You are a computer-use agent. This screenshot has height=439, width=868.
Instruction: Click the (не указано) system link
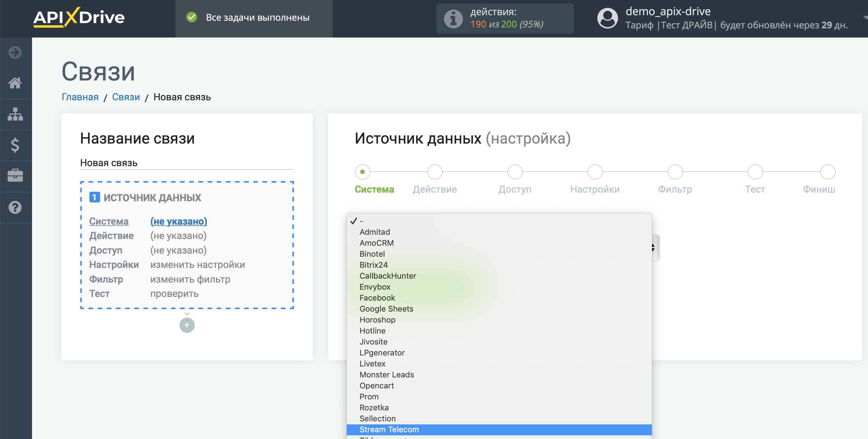tap(179, 221)
